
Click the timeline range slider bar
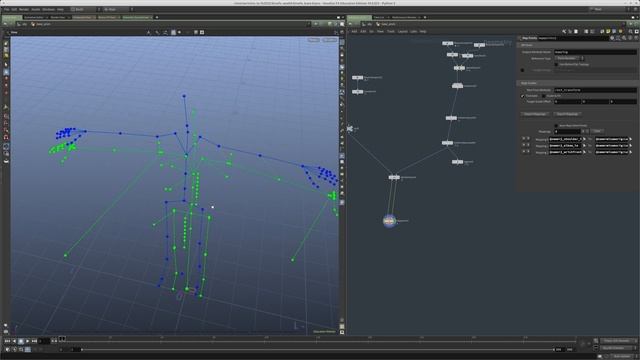318,349
